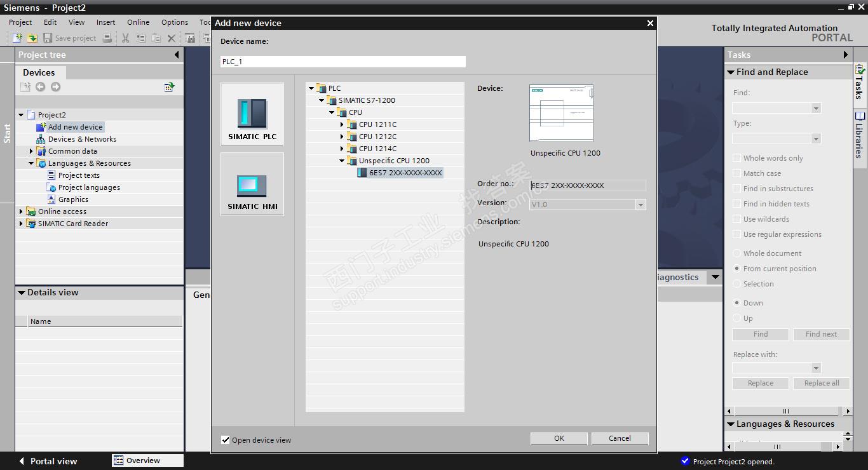Open the Options menu
The image size is (868, 470).
(174, 22)
